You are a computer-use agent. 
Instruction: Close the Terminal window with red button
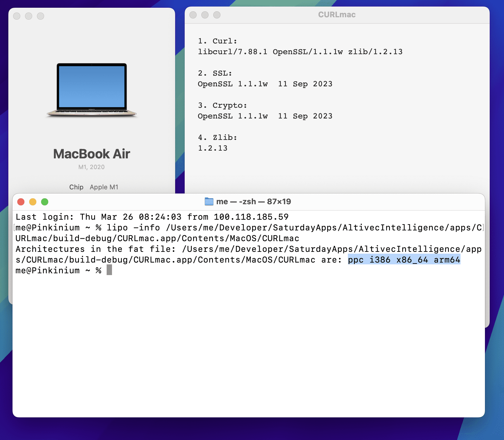(21, 202)
